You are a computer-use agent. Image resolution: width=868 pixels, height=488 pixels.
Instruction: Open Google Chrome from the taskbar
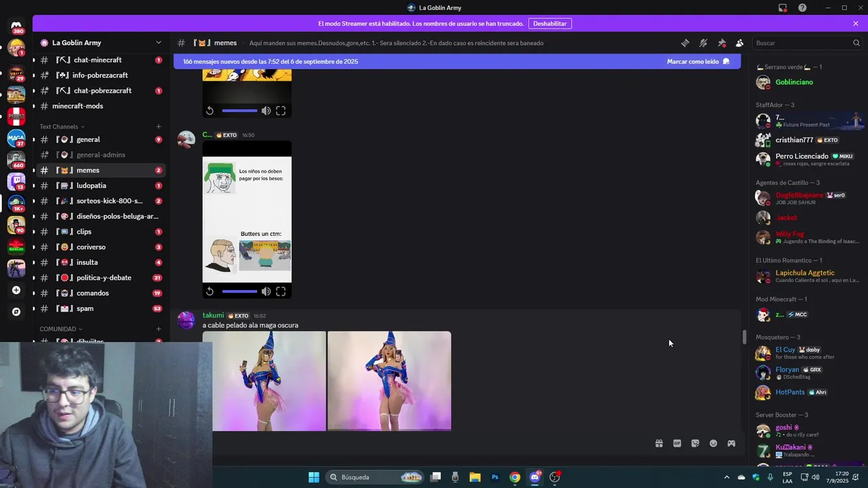click(515, 477)
